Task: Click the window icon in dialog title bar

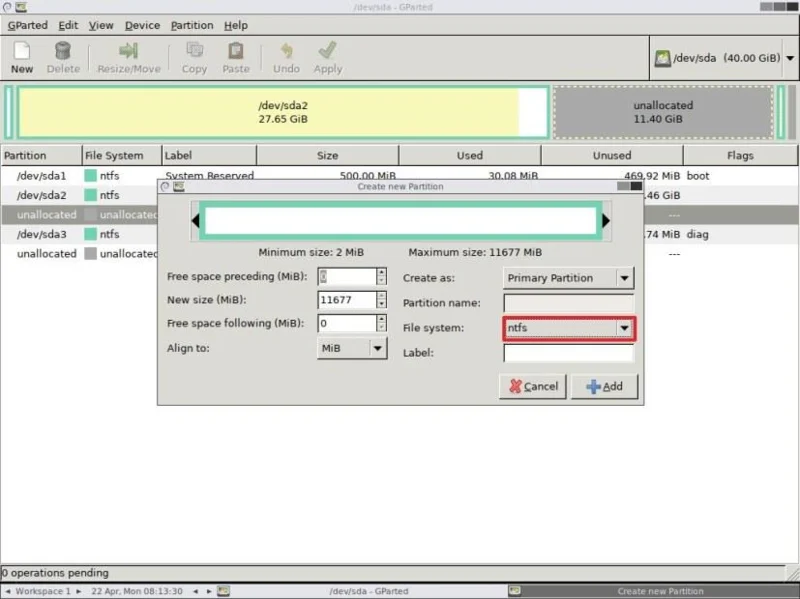Action: (179, 187)
